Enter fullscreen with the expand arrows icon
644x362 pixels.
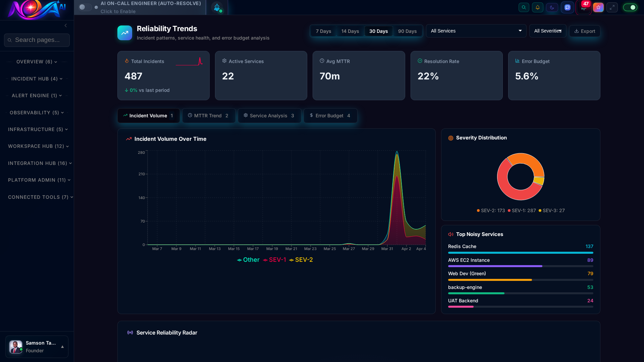point(612,7)
